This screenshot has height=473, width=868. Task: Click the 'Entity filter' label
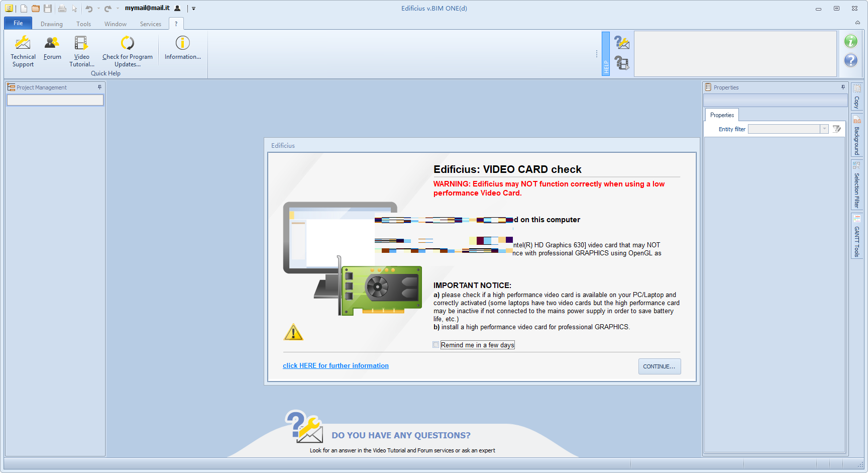pyautogui.click(x=732, y=129)
